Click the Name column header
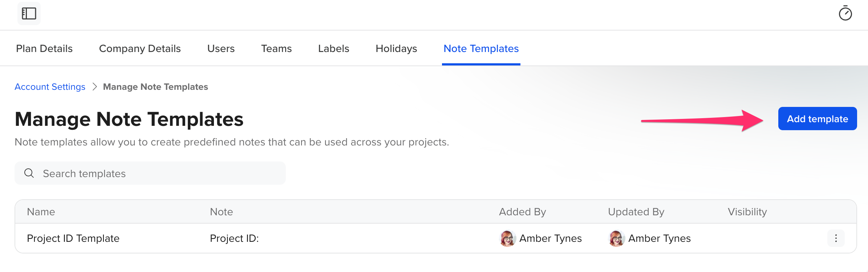Viewport: 868px width, 272px height. (41, 212)
